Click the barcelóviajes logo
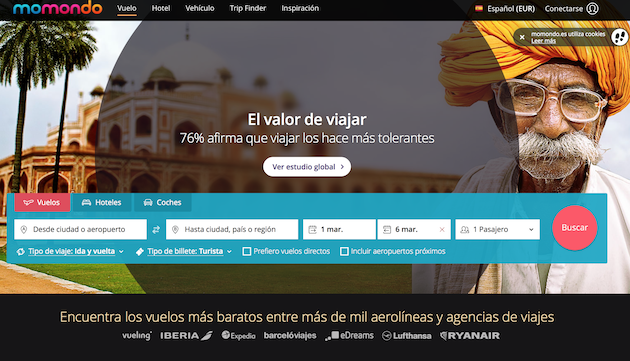 coord(290,336)
